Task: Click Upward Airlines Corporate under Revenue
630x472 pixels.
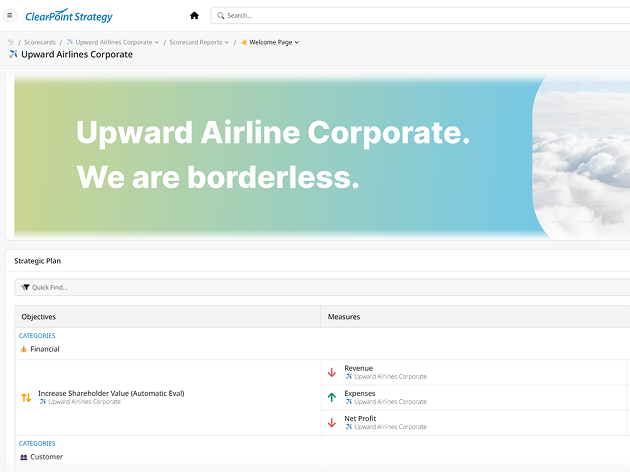Action: coord(390,376)
